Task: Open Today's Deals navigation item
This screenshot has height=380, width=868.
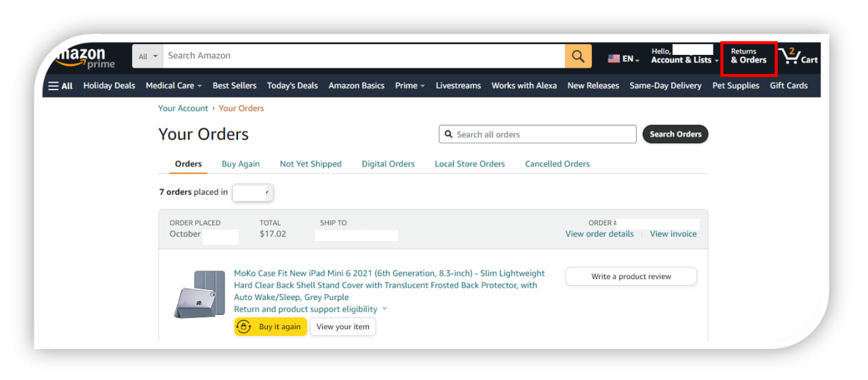Action: pos(292,86)
